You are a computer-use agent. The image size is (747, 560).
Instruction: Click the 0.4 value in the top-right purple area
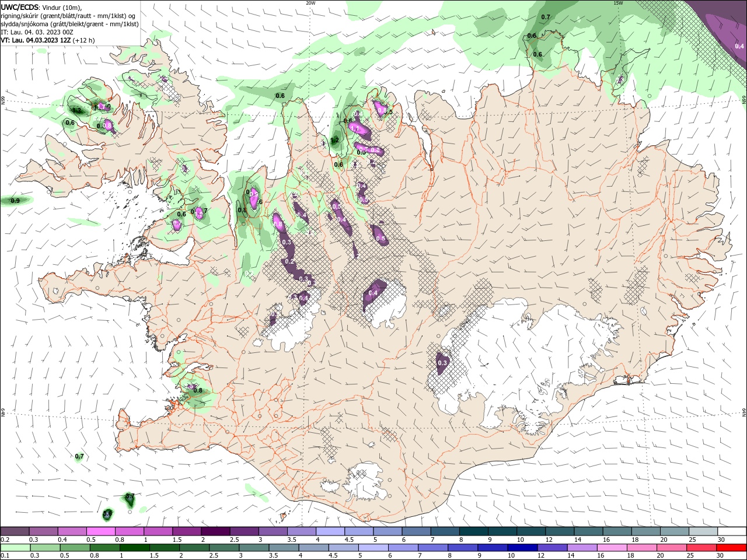739,46
